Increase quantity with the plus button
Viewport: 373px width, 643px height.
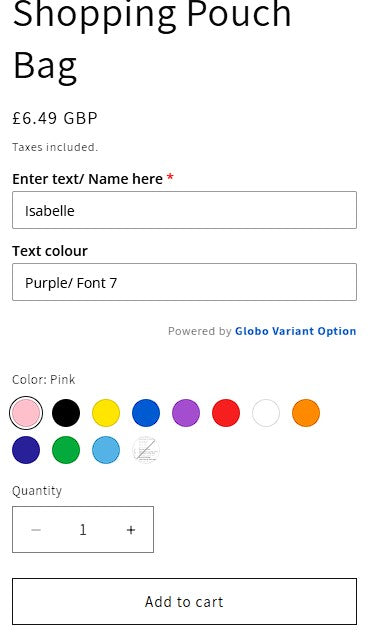click(131, 530)
